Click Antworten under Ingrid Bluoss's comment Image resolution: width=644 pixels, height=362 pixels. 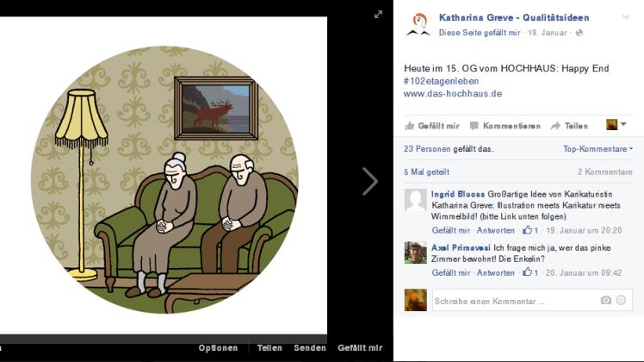(495, 230)
